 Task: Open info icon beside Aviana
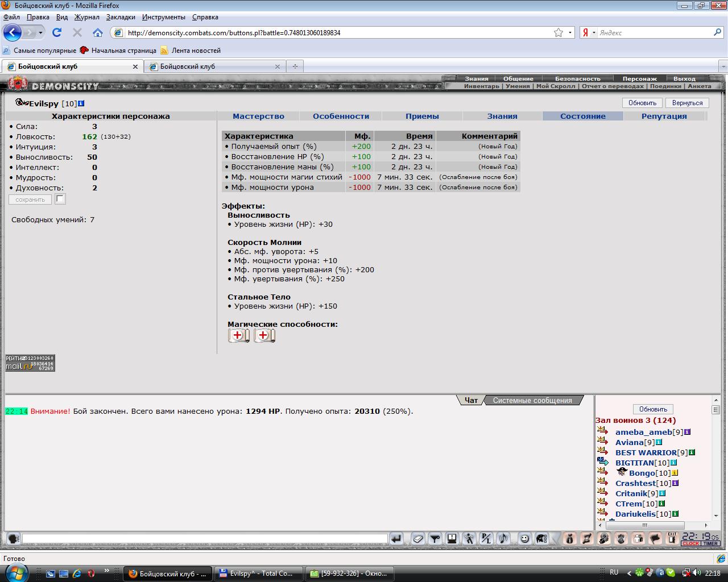(659, 442)
